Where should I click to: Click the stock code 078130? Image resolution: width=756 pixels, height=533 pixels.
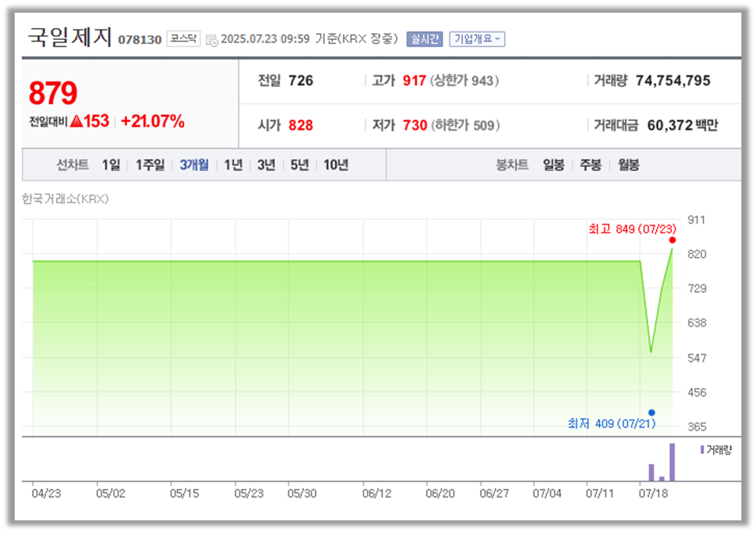pyautogui.click(x=140, y=40)
